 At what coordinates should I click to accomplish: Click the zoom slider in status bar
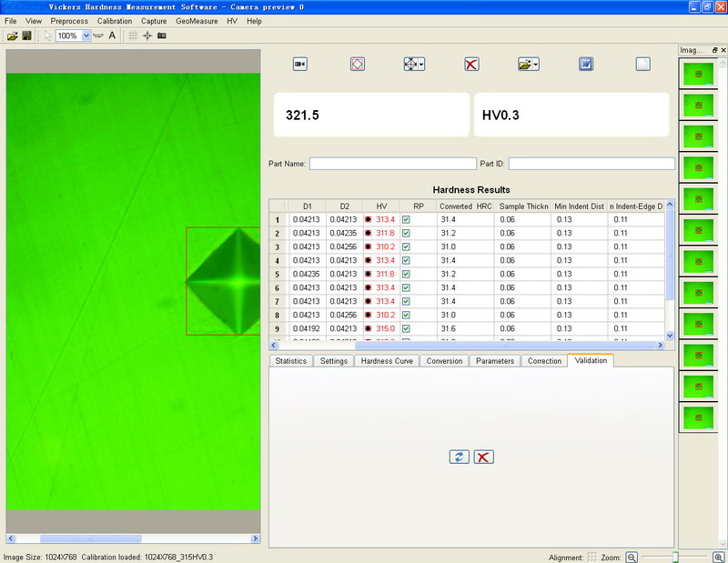click(x=674, y=557)
